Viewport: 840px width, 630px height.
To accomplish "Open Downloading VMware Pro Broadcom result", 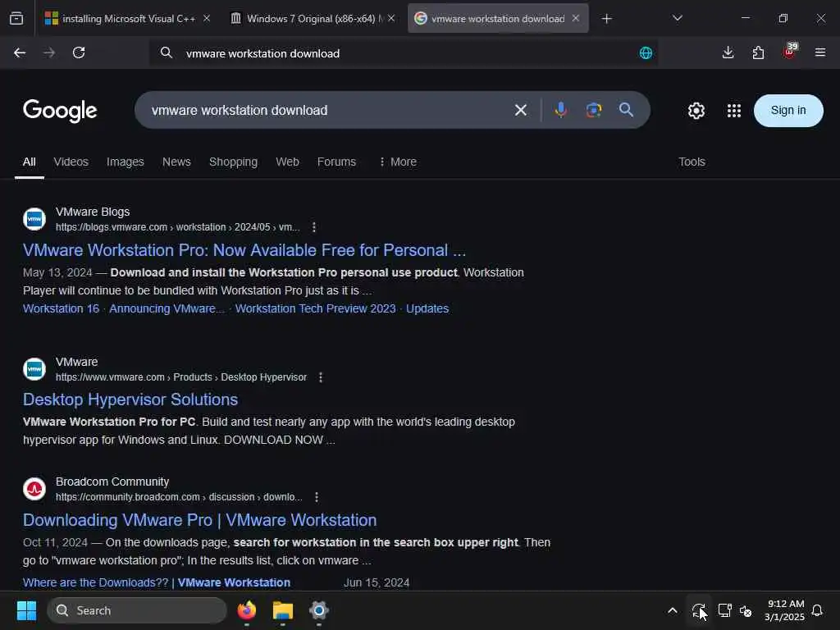I will (200, 520).
